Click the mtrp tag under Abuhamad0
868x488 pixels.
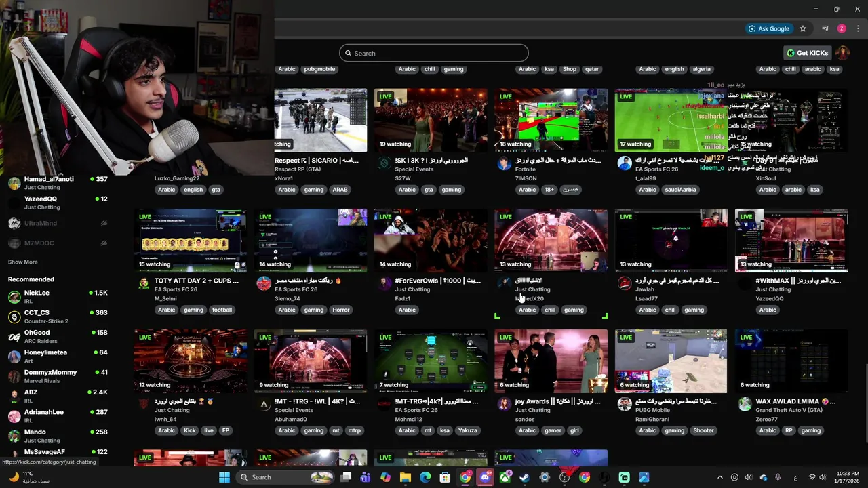click(x=354, y=430)
